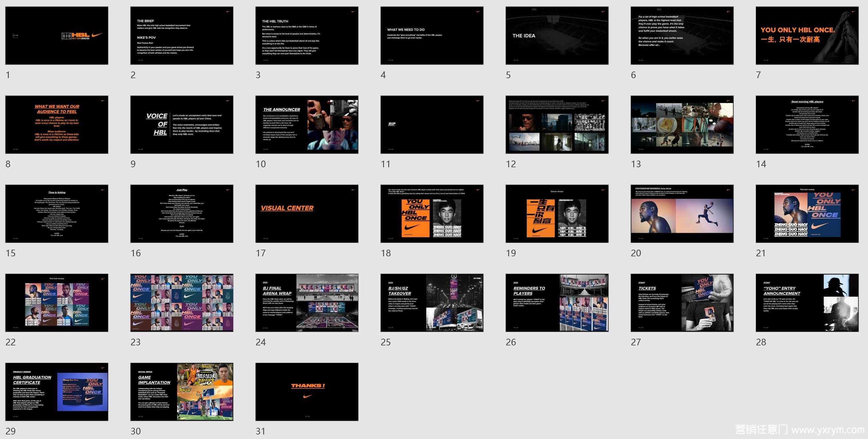868x439 pixels.
Task: Click the slide number label 7
Action: 758,75
